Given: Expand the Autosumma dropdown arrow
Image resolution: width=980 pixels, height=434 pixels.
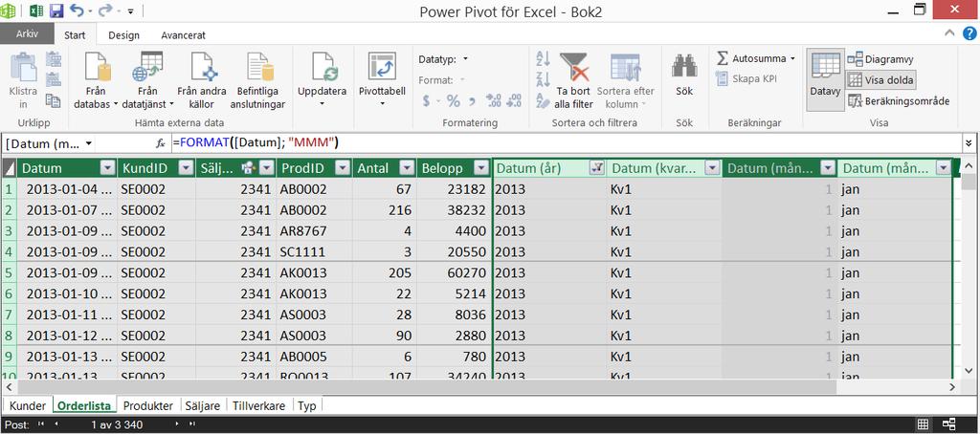Looking at the screenshot, I should [x=792, y=58].
